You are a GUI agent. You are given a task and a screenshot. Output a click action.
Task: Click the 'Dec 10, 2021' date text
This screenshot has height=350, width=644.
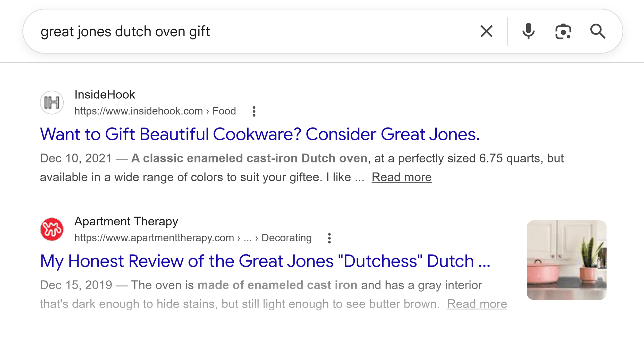76,158
